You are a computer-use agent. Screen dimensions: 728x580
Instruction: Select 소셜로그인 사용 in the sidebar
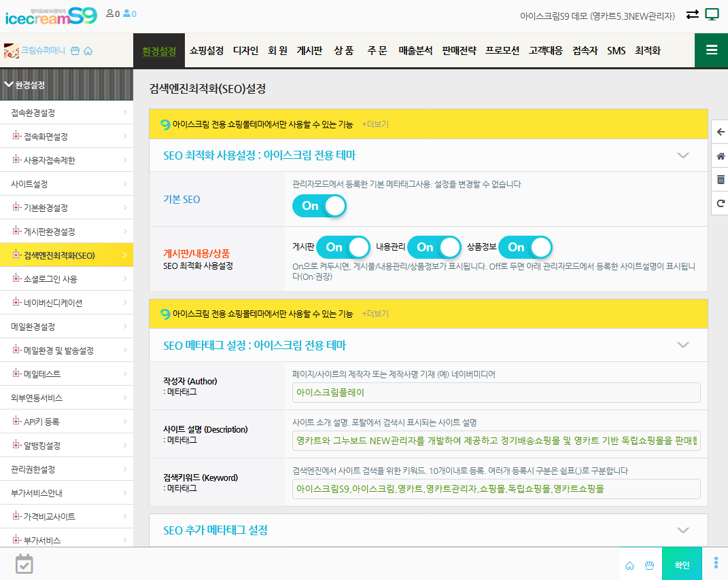pyautogui.click(x=50, y=279)
